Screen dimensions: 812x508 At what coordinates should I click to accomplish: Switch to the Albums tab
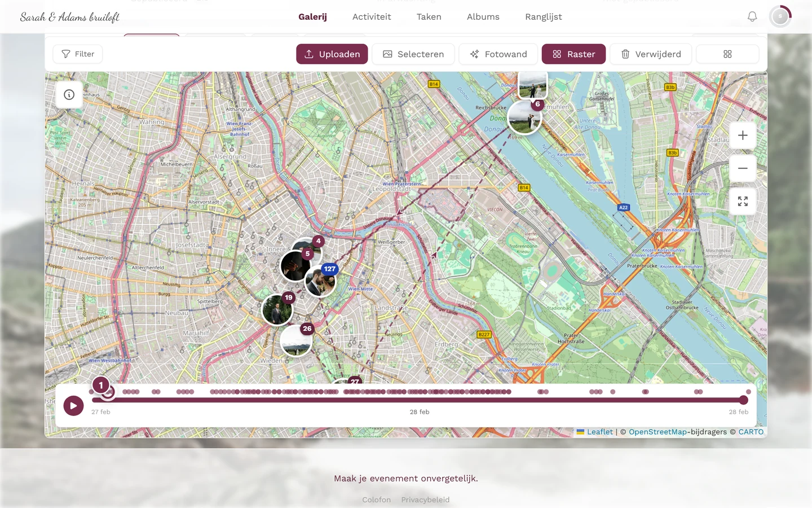tap(483, 17)
